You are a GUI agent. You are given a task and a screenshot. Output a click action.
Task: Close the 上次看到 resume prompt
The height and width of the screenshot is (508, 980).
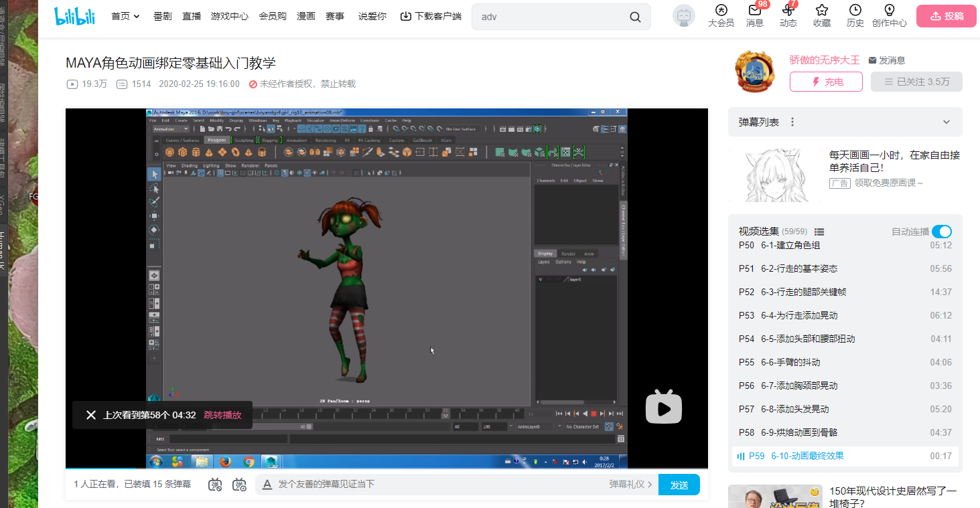pyautogui.click(x=91, y=415)
